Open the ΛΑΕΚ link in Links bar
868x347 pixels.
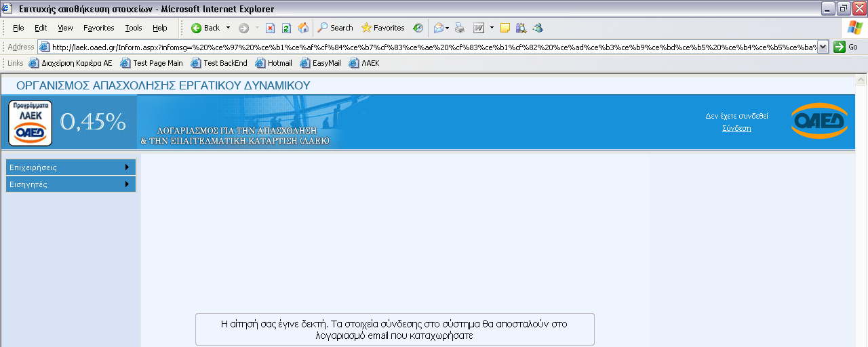[x=365, y=63]
